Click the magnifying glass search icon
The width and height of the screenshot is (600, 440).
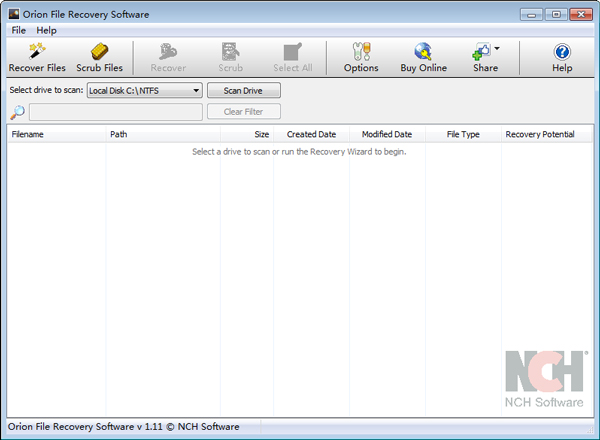click(17, 112)
